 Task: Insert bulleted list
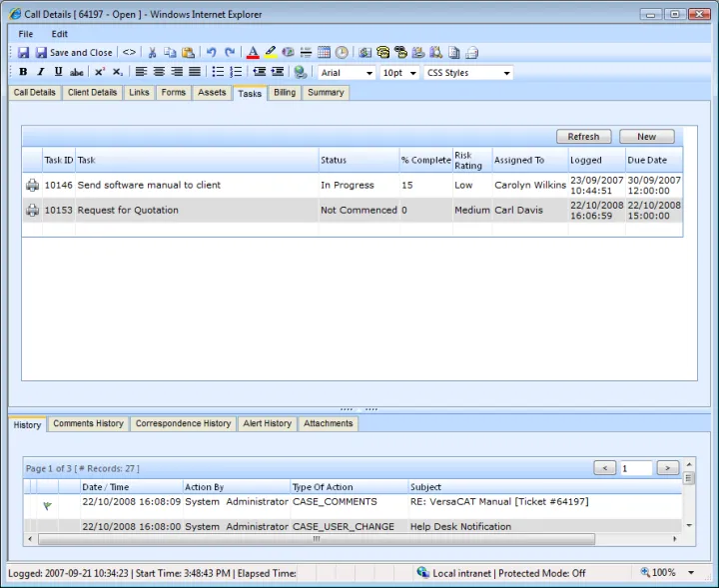click(218, 72)
